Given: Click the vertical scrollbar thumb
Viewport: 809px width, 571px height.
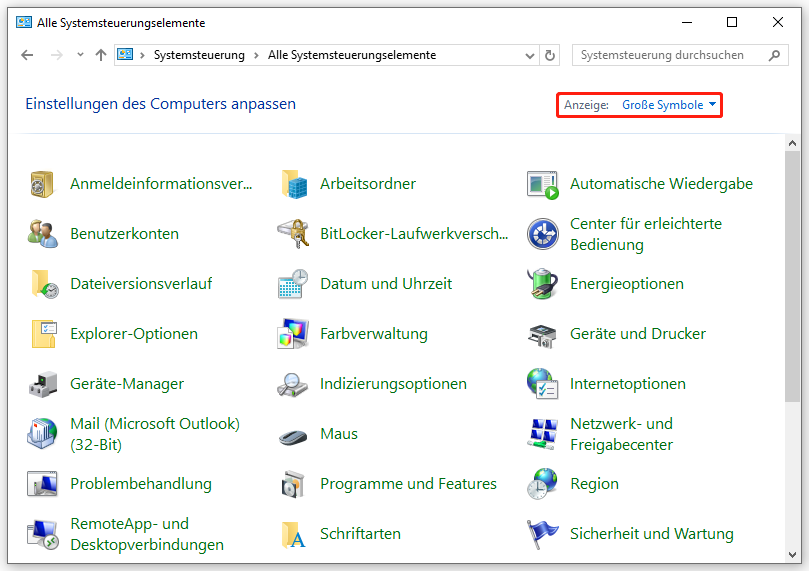Looking at the screenshot, I should (792, 276).
